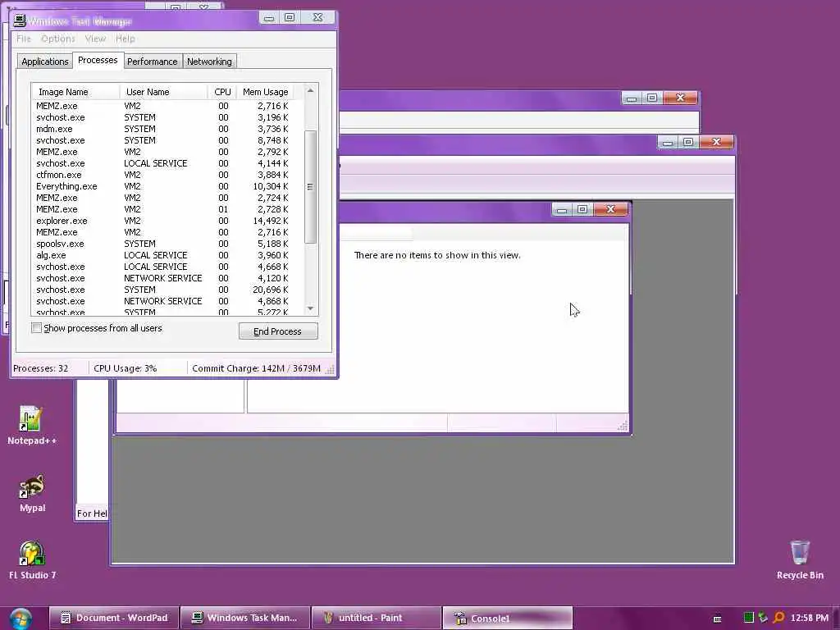840x630 pixels.
Task: Switch to Console1 taskbar button
Action: [x=507, y=618]
